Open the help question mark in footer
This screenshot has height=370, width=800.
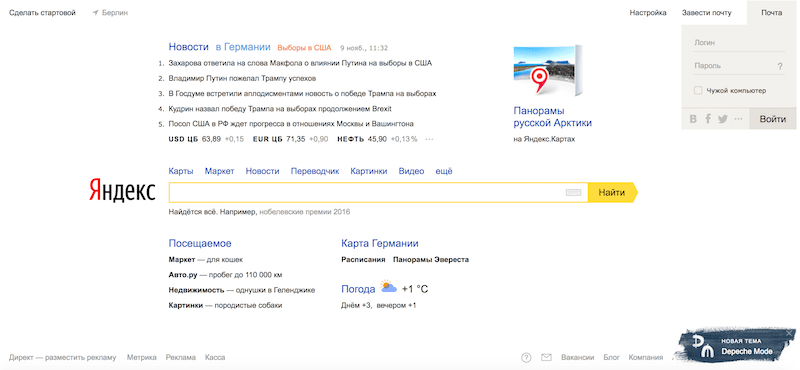pos(527,357)
